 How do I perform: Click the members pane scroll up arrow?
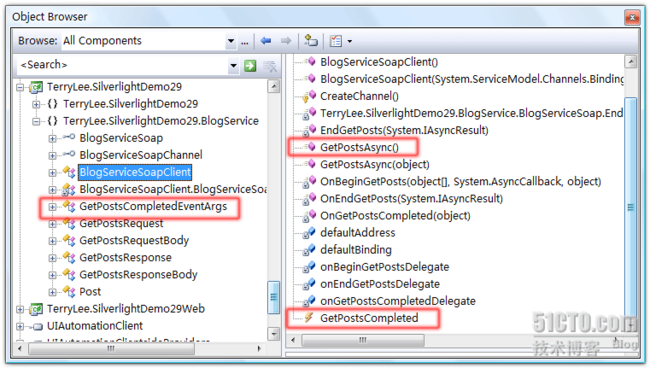pyautogui.click(x=631, y=62)
